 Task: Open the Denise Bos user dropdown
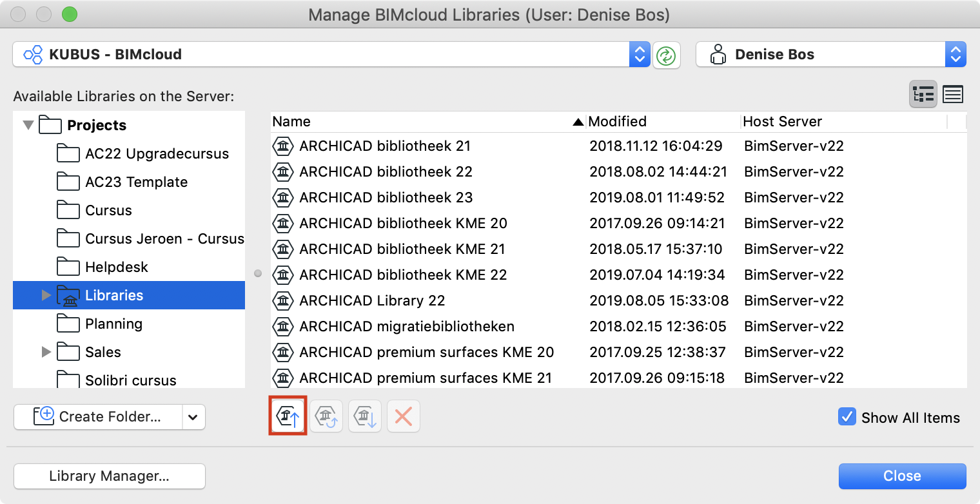tap(955, 55)
